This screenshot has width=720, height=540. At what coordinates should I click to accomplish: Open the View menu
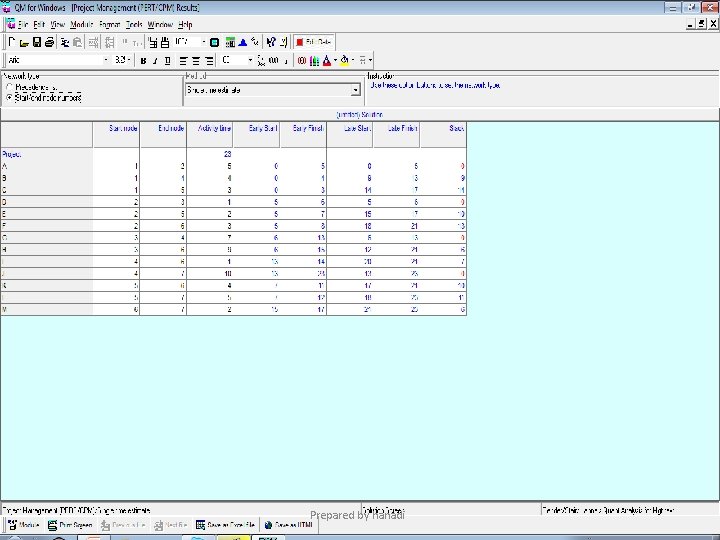[x=57, y=24]
